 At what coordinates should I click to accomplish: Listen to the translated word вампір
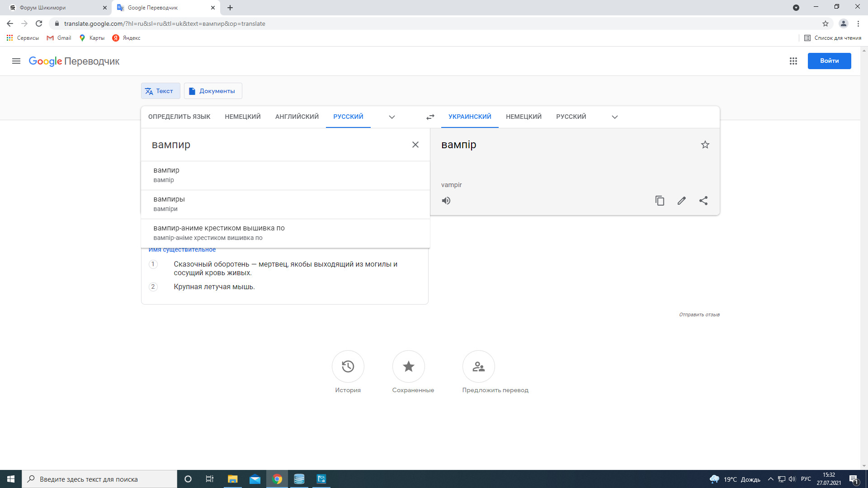point(446,201)
